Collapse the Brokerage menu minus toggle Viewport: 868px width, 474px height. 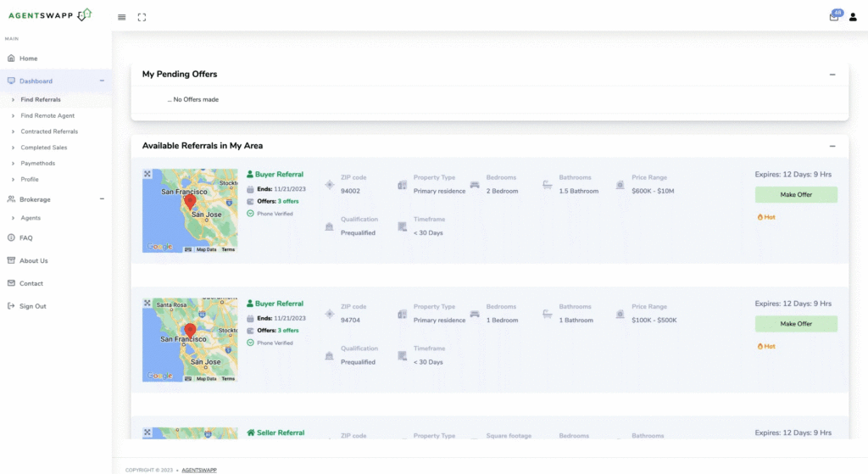point(102,198)
